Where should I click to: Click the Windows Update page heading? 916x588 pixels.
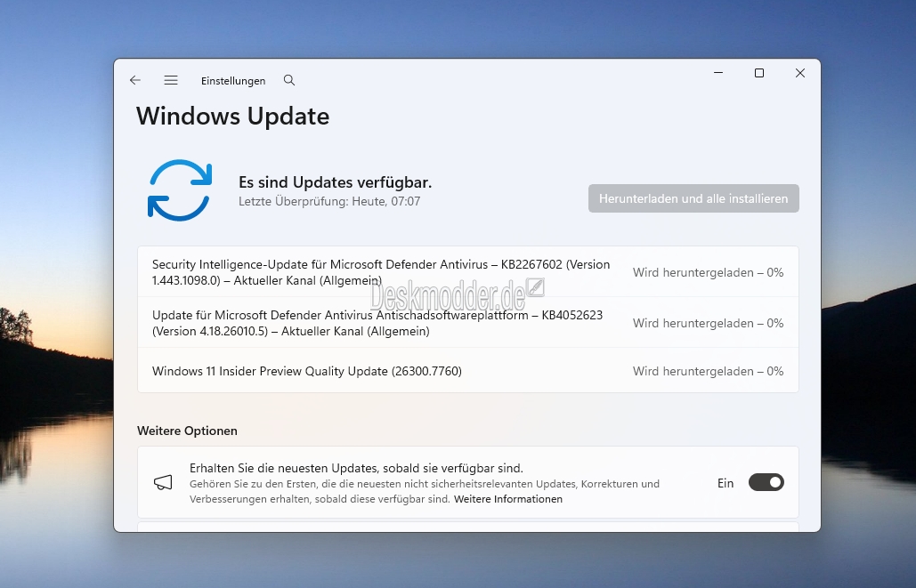pos(232,117)
